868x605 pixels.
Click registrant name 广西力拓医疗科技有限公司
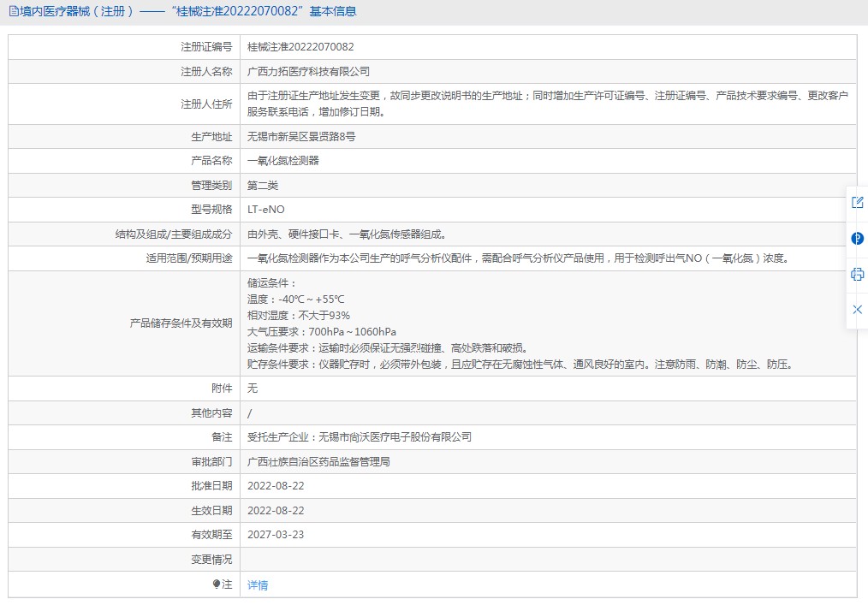pos(308,71)
